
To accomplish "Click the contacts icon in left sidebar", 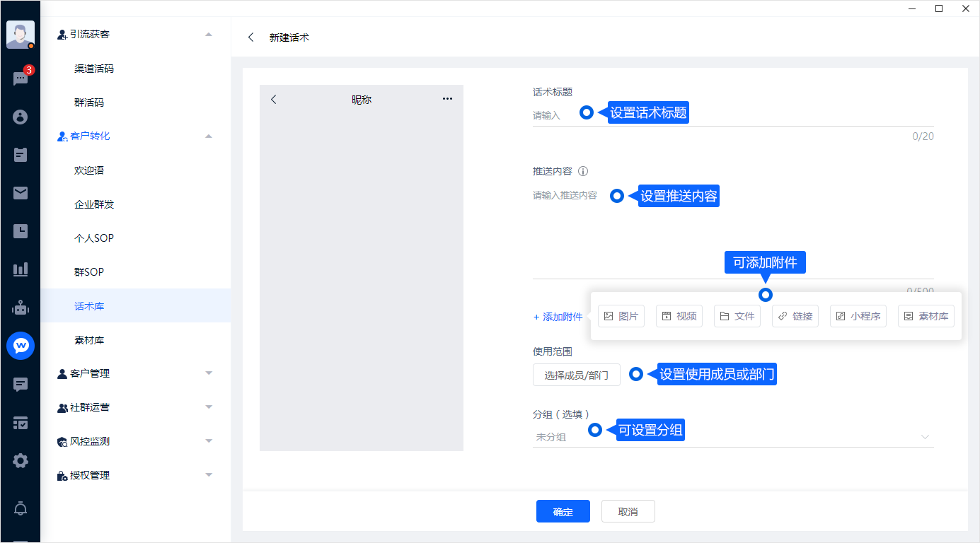I will pyautogui.click(x=21, y=117).
